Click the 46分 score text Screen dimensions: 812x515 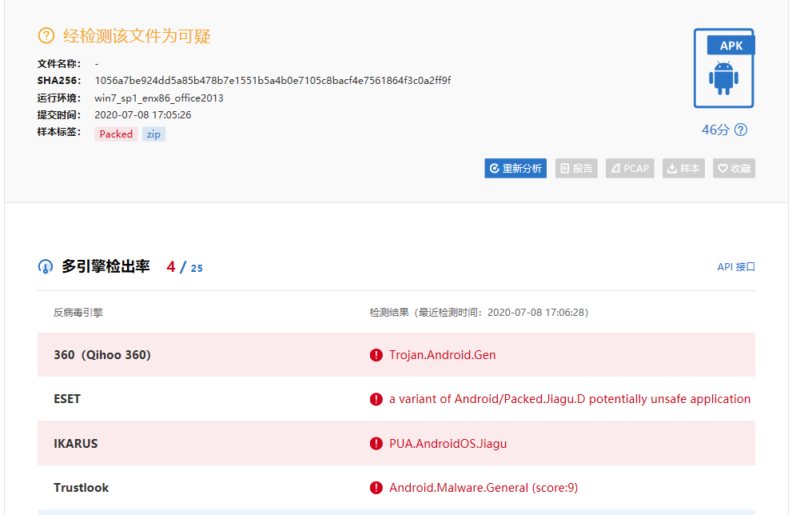[x=715, y=130]
